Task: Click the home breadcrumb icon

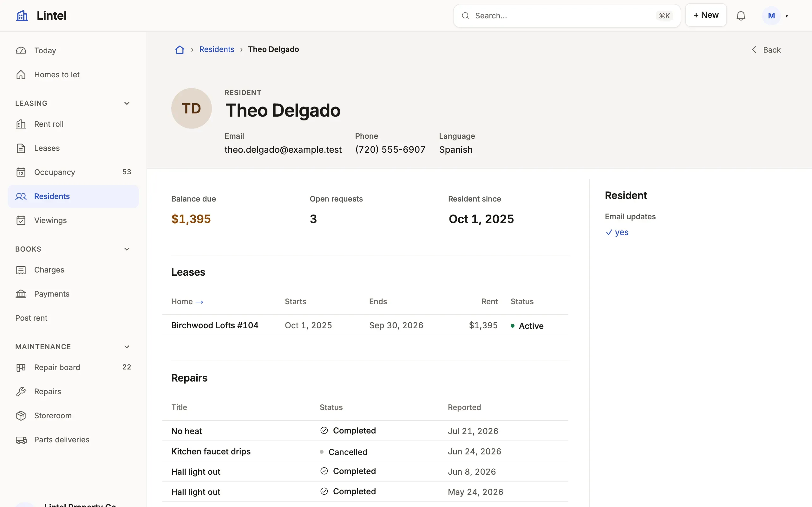Action: click(180, 50)
